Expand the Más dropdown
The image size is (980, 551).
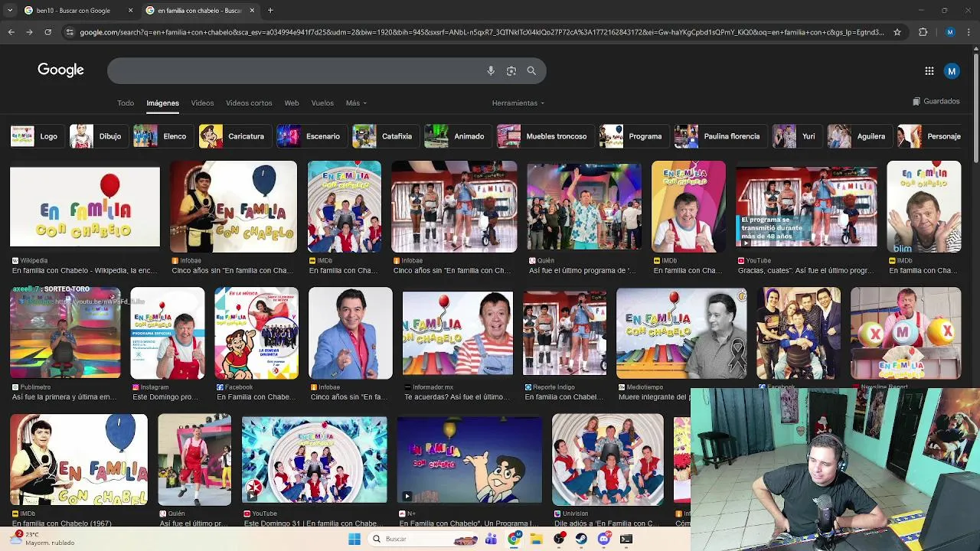tap(356, 103)
